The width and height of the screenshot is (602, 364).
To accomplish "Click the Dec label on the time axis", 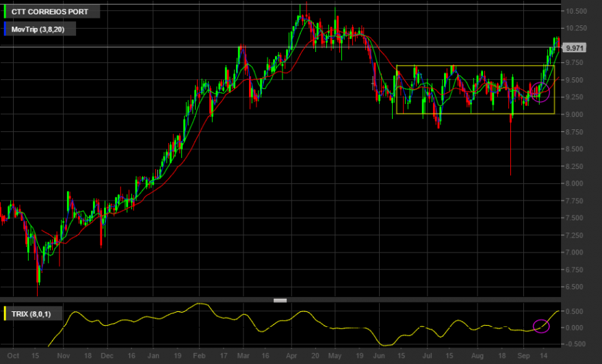I will click(x=107, y=356).
